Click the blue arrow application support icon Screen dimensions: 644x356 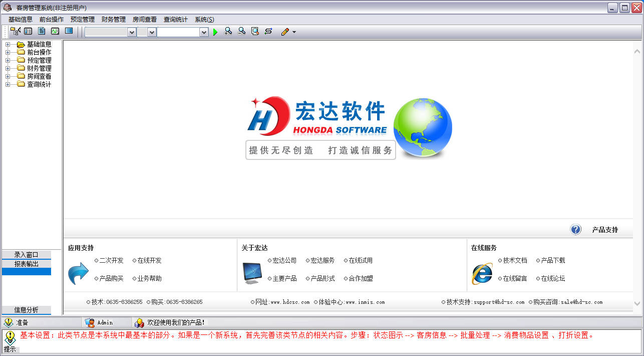[x=78, y=273]
